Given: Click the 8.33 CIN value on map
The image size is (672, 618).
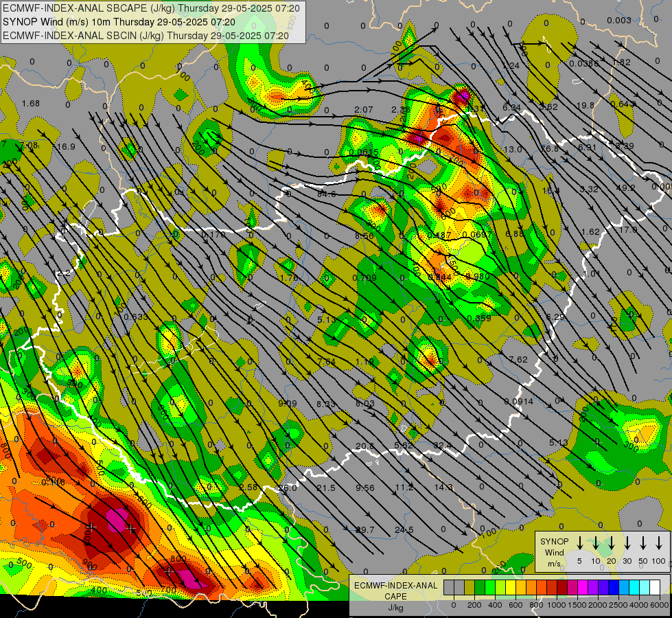Looking at the screenshot, I should pyautogui.click(x=326, y=404).
